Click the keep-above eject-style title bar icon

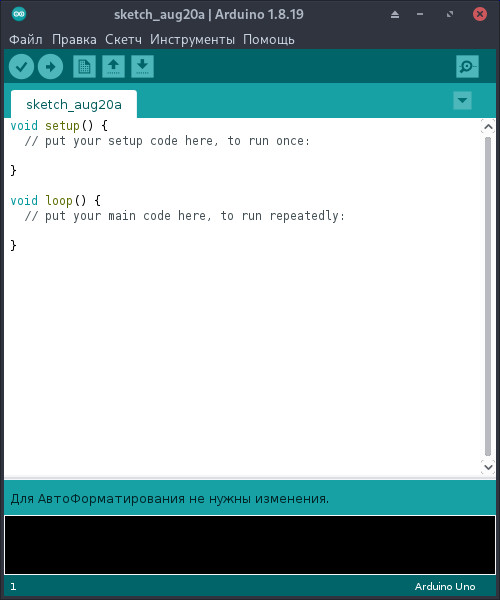point(395,15)
